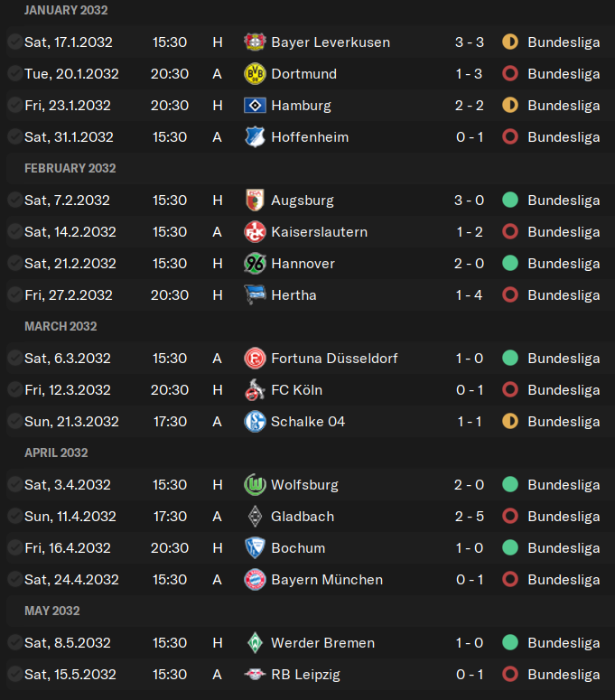Click the Dortmund BVB club crest

tap(255, 74)
